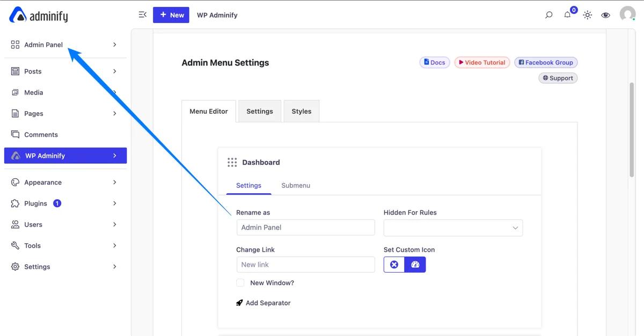
Task: Expand the Posts submenu chevron
Action: [114, 71]
